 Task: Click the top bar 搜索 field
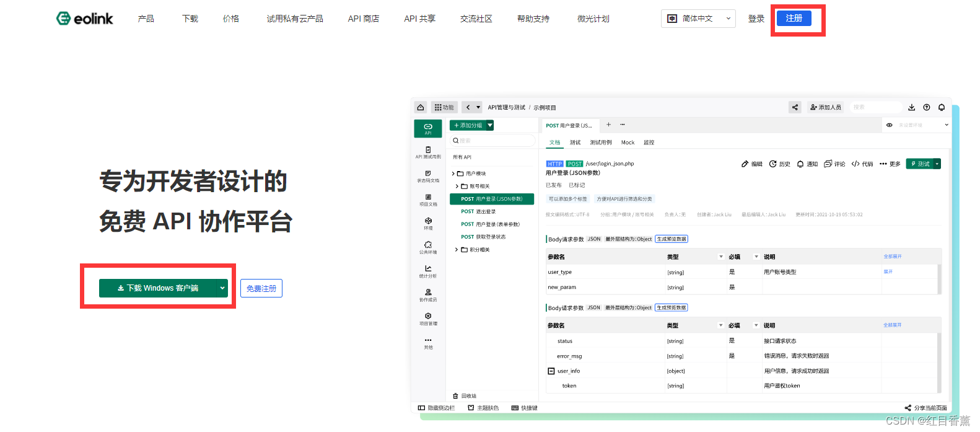point(876,107)
